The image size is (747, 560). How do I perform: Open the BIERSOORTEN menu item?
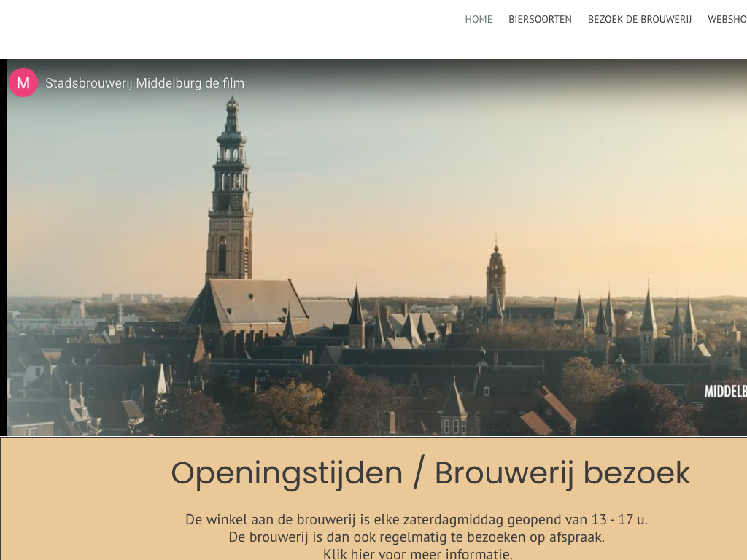click(540, 19)
